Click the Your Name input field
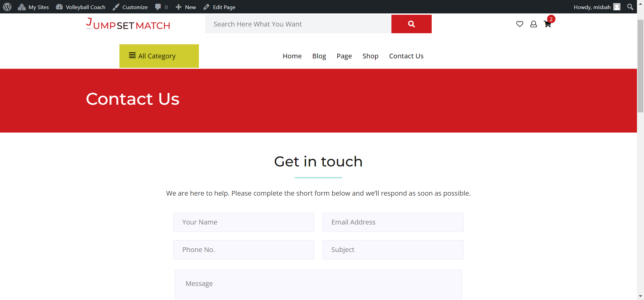644x300 pixels. click(x=244, y=222)
